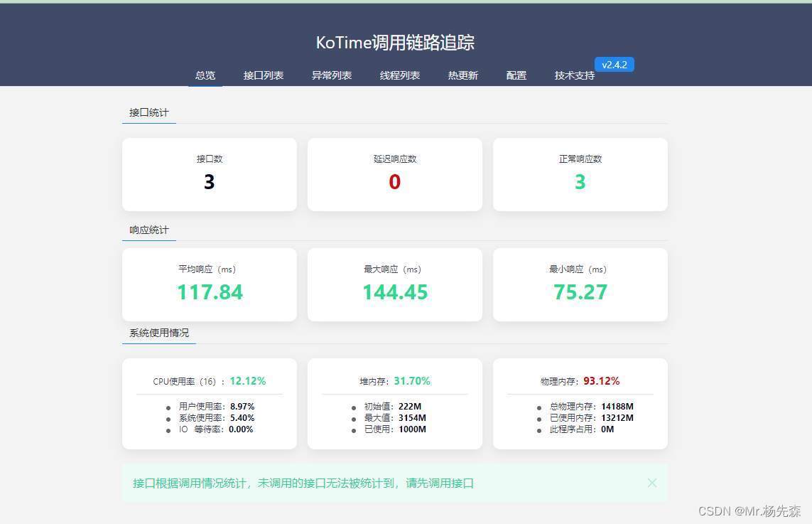Select the 最小响应 75.27 card

tap(580, 284)
